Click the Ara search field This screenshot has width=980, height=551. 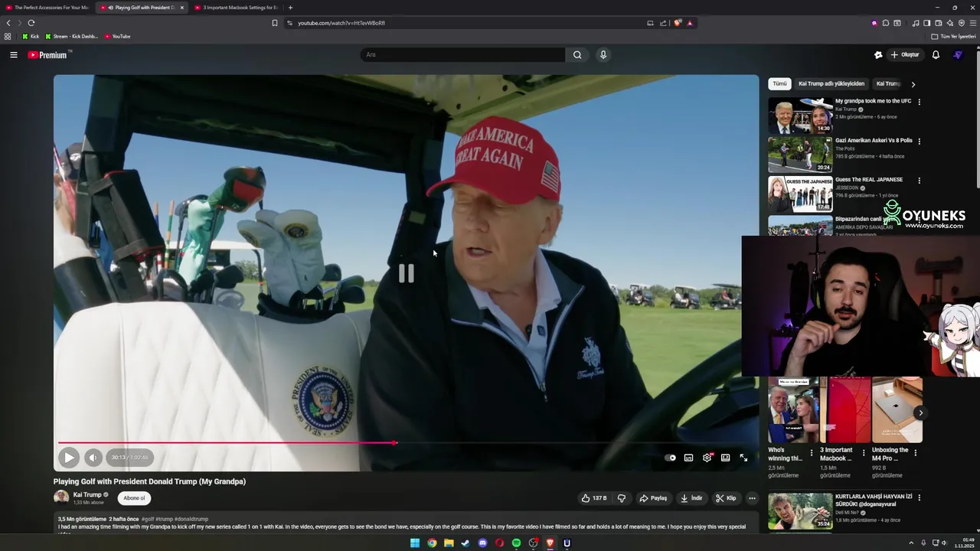click(463, 54)
